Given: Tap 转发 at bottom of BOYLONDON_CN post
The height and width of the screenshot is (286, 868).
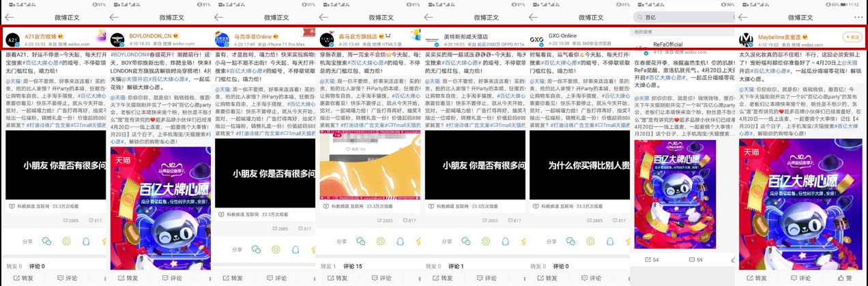Looking at the screenshot, I should (x=127, y=278).
